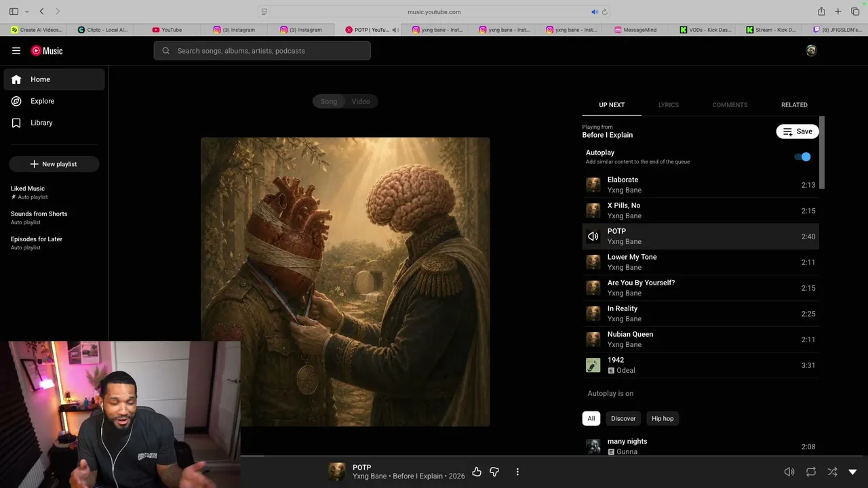Open a new Safari tab
Image resolution: width=868 pixels, height=488 pixels.
coord(838,12)
